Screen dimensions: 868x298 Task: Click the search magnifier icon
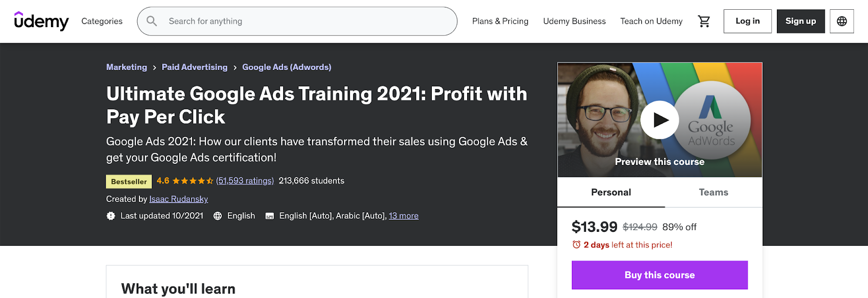[152, 21]
